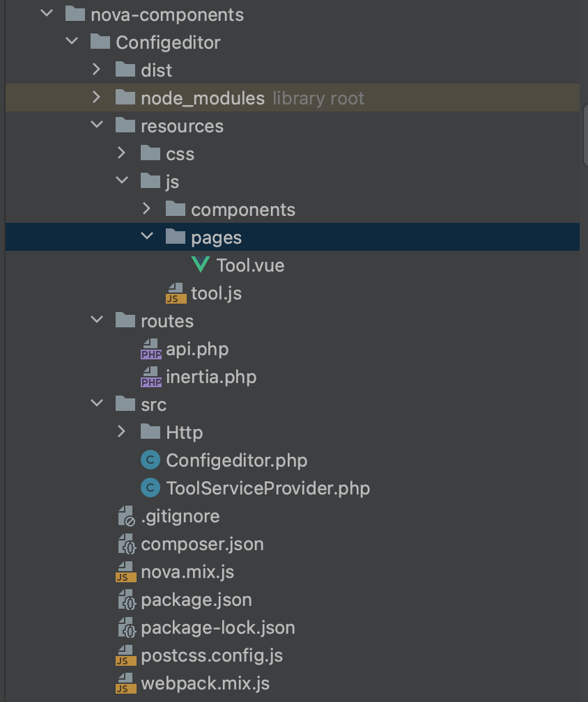Click the JS file icon next to tool.js
The height and width of the screenshot is (702, 588).
pyautogui.click(x=174, y=293)
